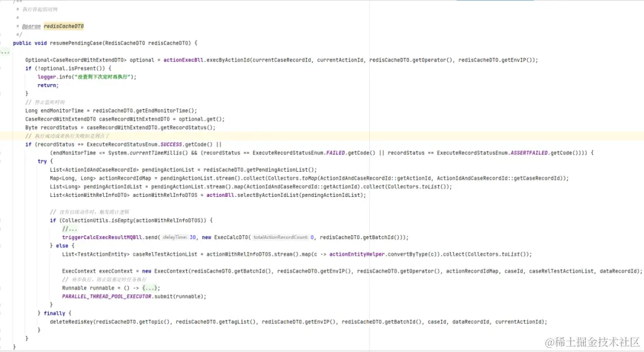Place cursor on resumePendingCase method name
The image size is (644, 352).
point(76,43)
